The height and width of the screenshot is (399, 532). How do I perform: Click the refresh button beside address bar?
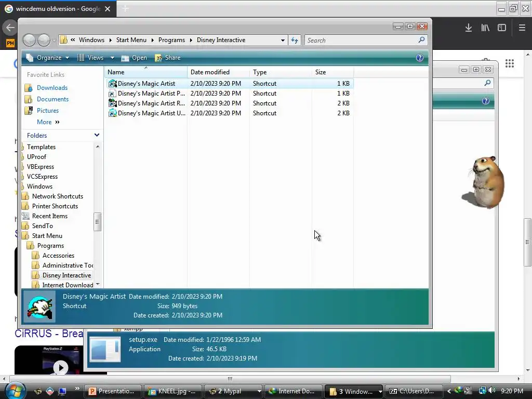pyautogui.click(x=295, y=41)
